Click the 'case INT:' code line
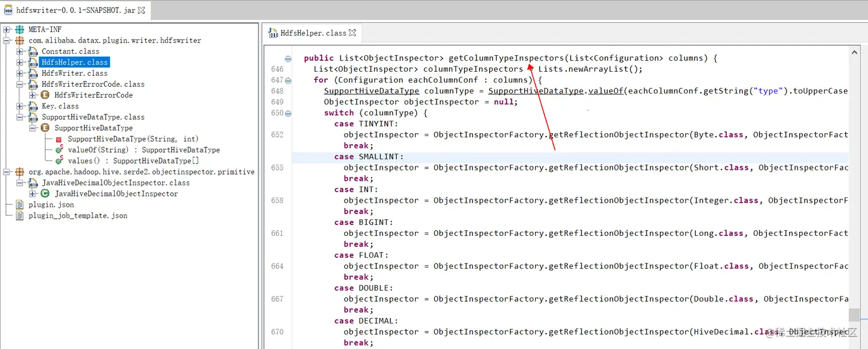Screen dimensions: 868x349 pyautogui.click(x=356, y=189)
